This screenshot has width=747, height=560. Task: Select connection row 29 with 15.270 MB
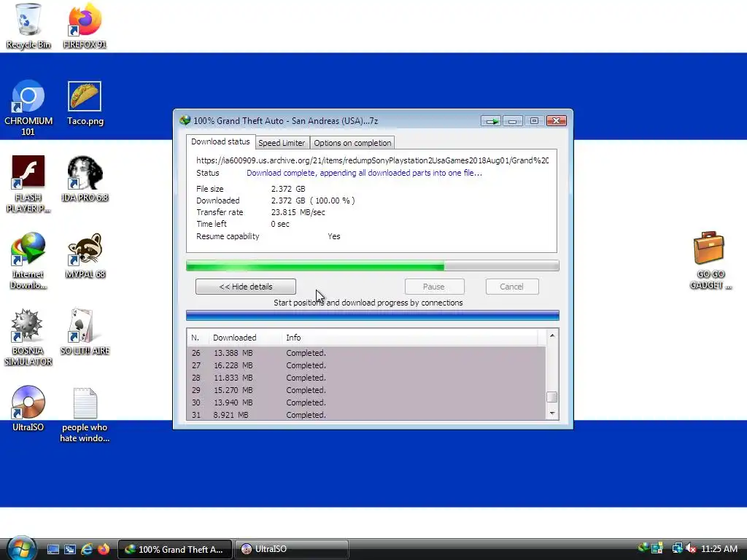366,390
